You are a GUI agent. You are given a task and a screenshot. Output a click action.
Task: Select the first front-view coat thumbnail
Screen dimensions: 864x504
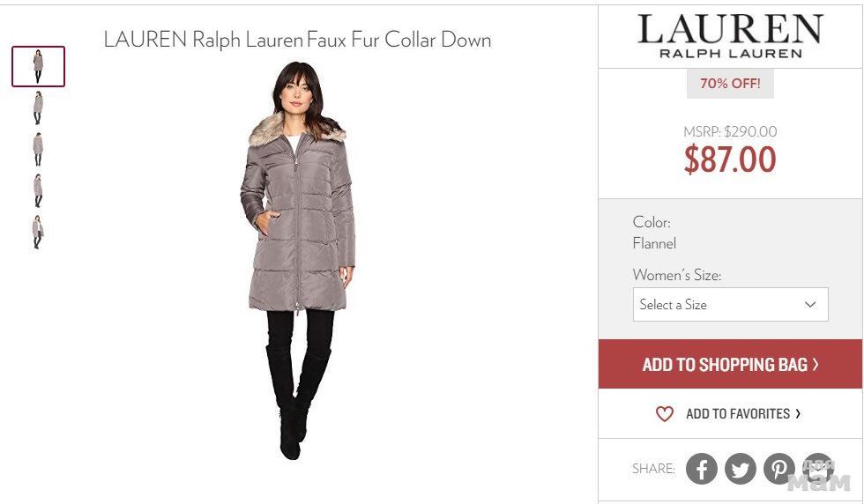click(x=38, y=67)
